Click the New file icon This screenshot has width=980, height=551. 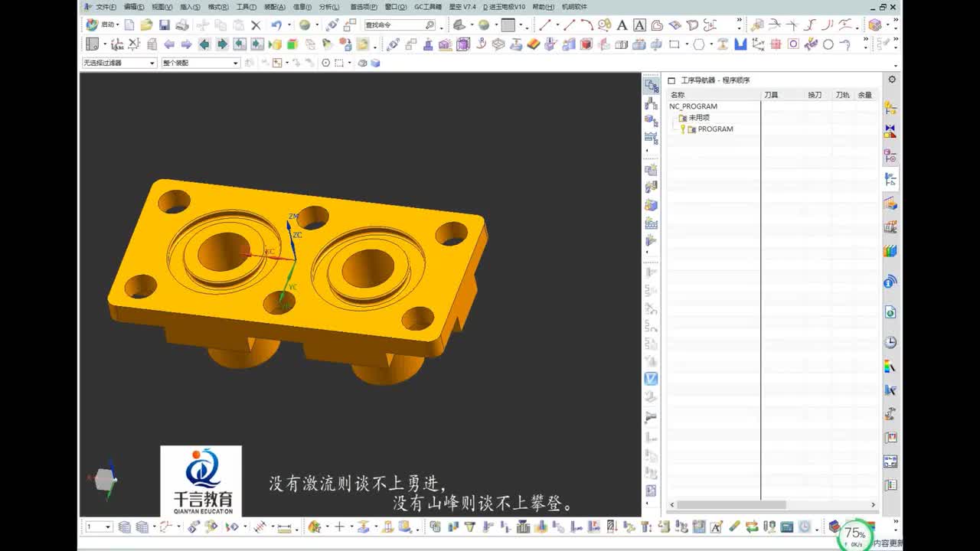129,25
